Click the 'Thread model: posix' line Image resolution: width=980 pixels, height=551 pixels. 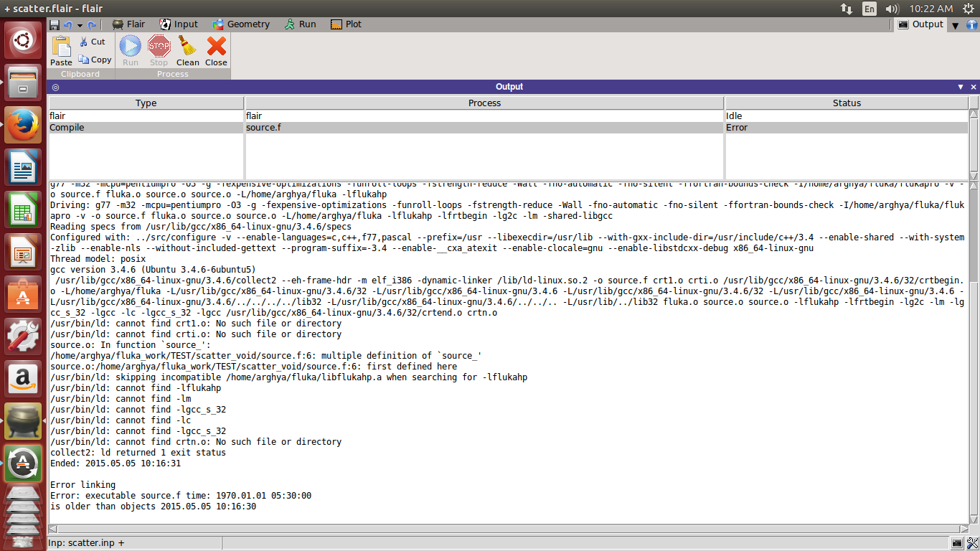[98, 259]
